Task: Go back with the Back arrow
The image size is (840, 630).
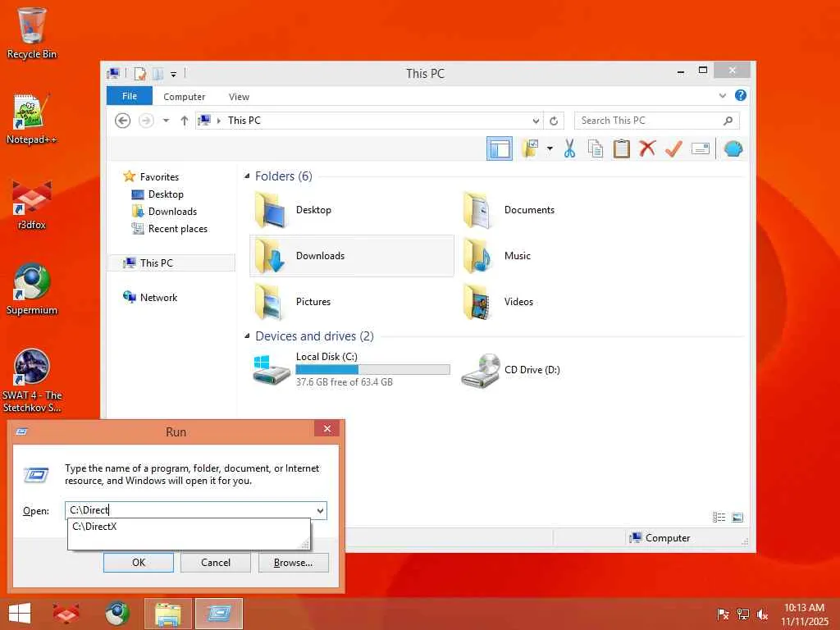Action: click(x=123, y=121)
